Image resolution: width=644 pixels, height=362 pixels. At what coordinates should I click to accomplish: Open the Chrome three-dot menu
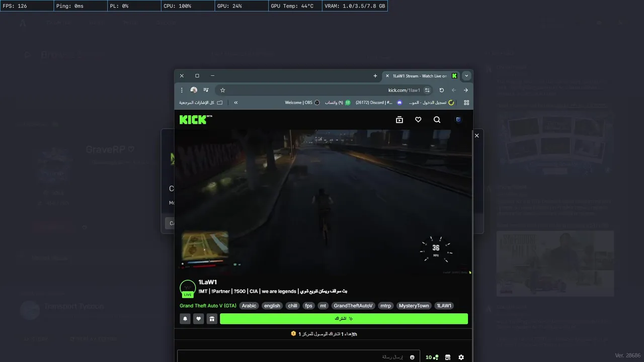coord(182,90)
